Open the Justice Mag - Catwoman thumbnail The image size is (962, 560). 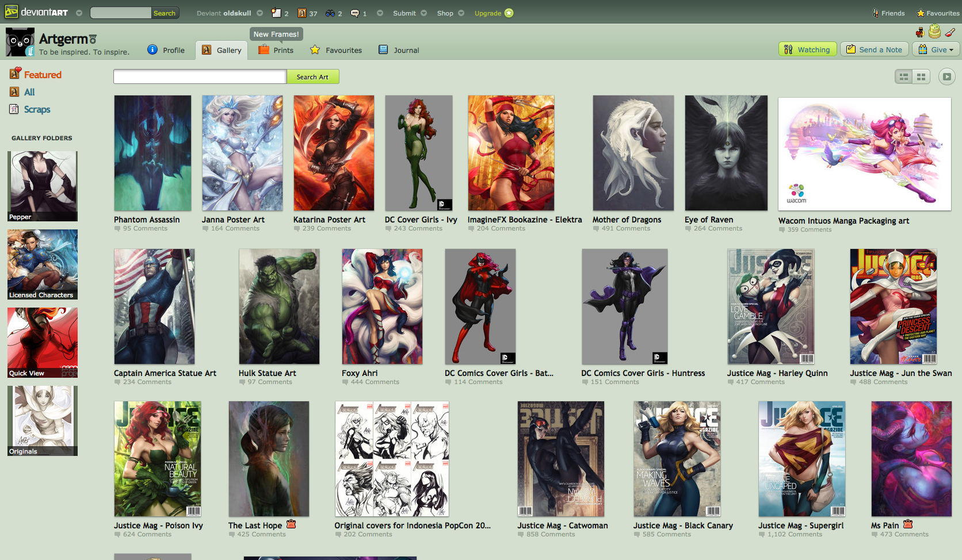[561, 459]
